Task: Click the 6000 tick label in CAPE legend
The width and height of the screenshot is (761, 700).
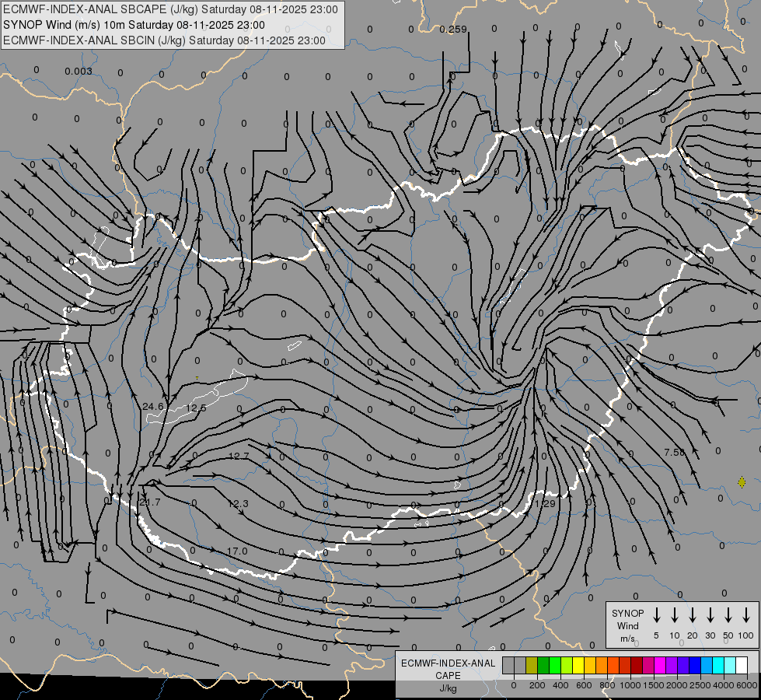Action: (x=747, y=685)
